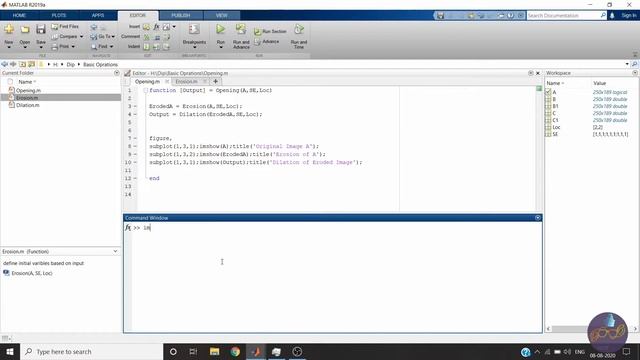This screenshot has width=640, height=360.
Task: Toggle breakpoint on line 8
Action: pyautogui.click(x=136, y=146)
